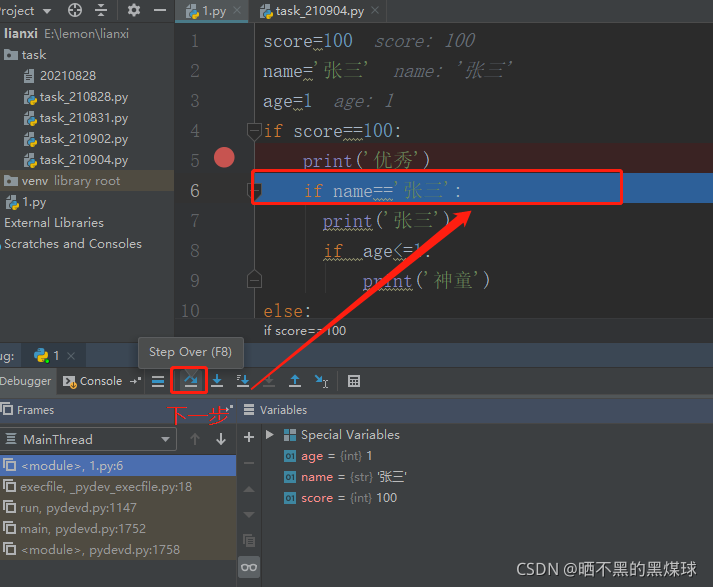
Task: Expand External Libraries node
Action: coord(54,223)
